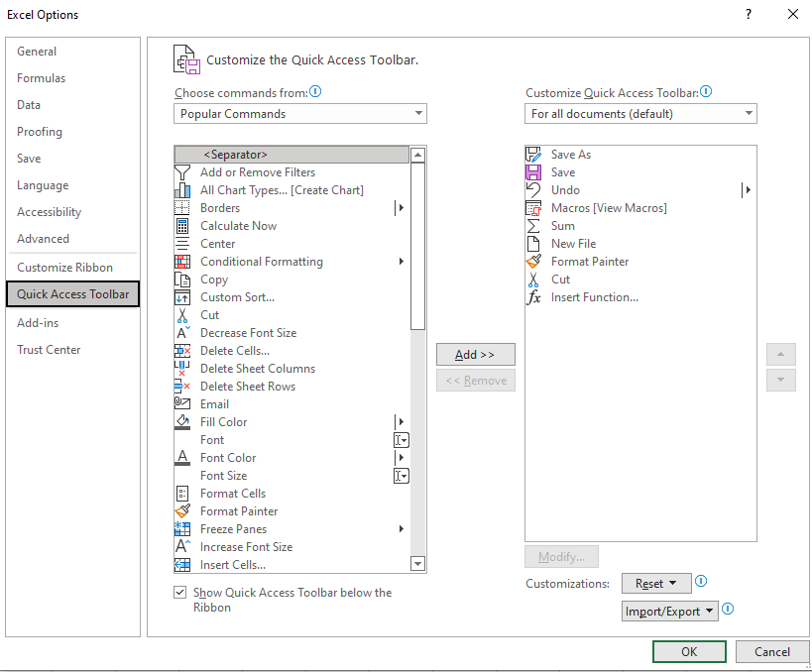Open the Import/Export dropdown
Screen dimensions: 812x672
click(x=669, y=612)
